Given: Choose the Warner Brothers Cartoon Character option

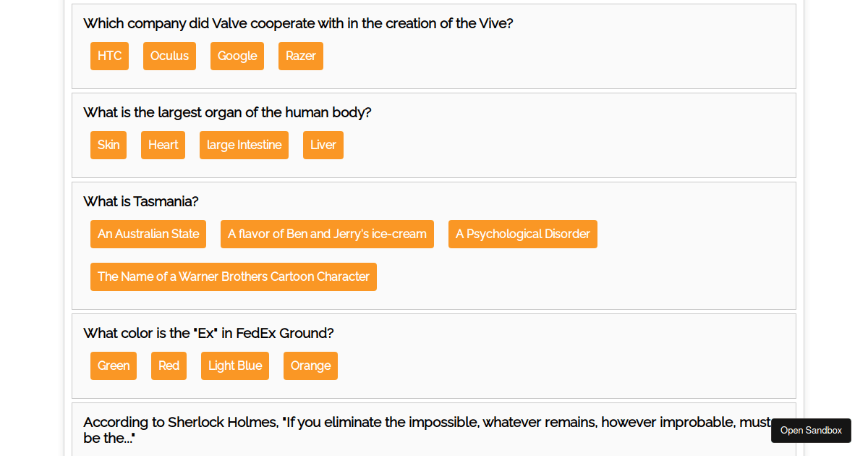Looking at the screenshot, I should [233, 276].
